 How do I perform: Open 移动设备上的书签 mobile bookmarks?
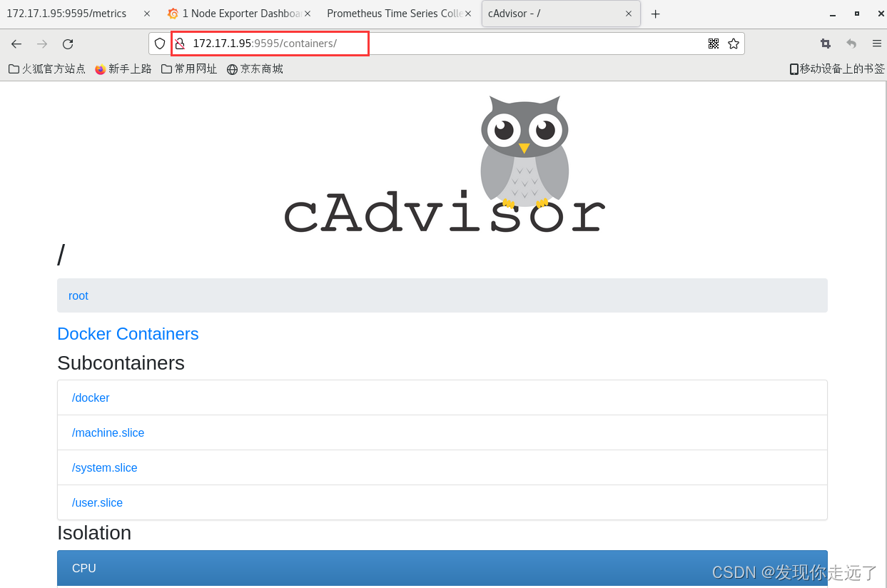(x=837, y=69)
